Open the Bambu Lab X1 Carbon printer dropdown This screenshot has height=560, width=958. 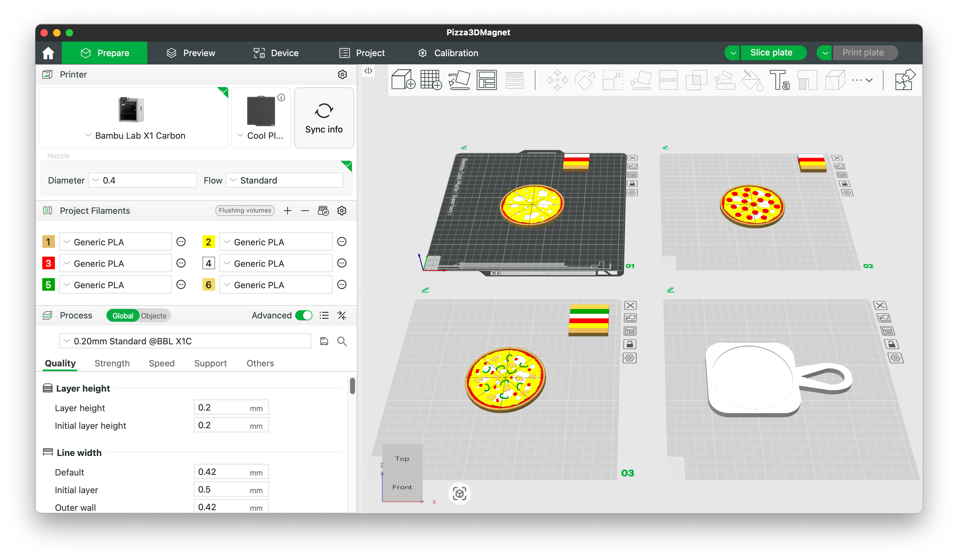coord(134,136)
